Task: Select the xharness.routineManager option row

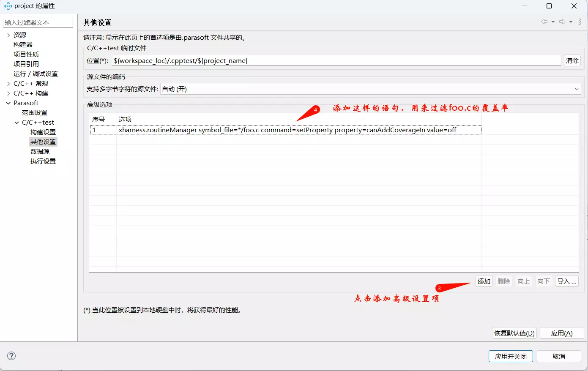Action: click(x=287, y=130)
